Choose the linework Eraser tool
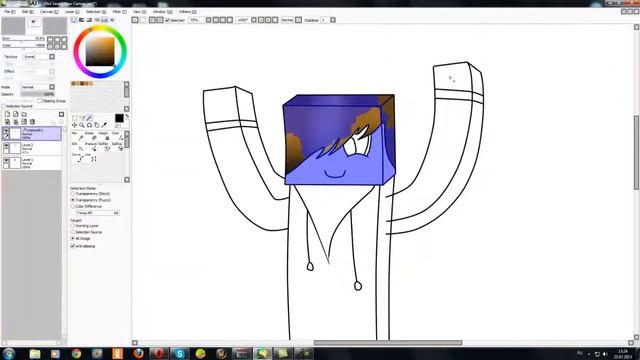Image resolution: width=640 pixels, height=360 pixels. coord(91,137)
